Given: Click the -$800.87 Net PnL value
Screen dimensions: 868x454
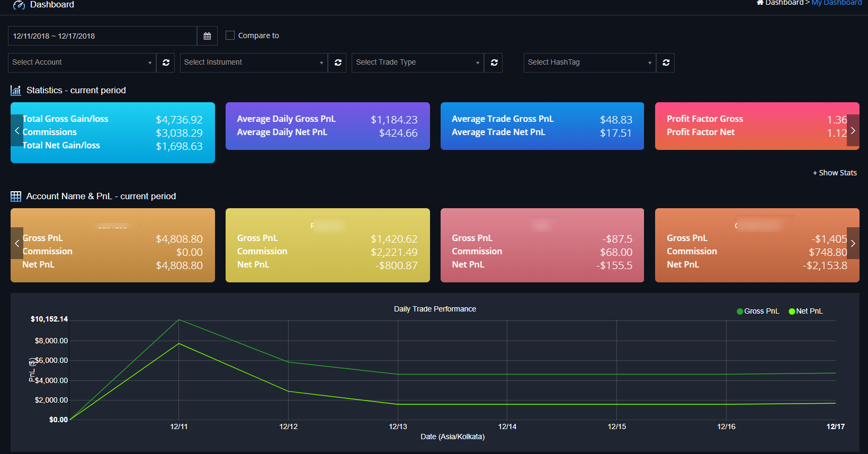Looking at the screenshot, I should (x=396, y=265).
